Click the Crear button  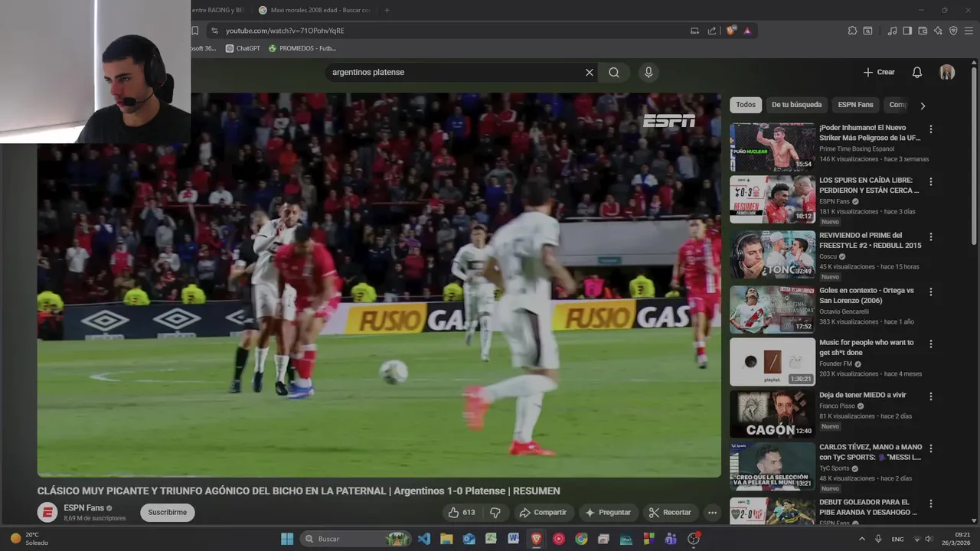(879, 72)
